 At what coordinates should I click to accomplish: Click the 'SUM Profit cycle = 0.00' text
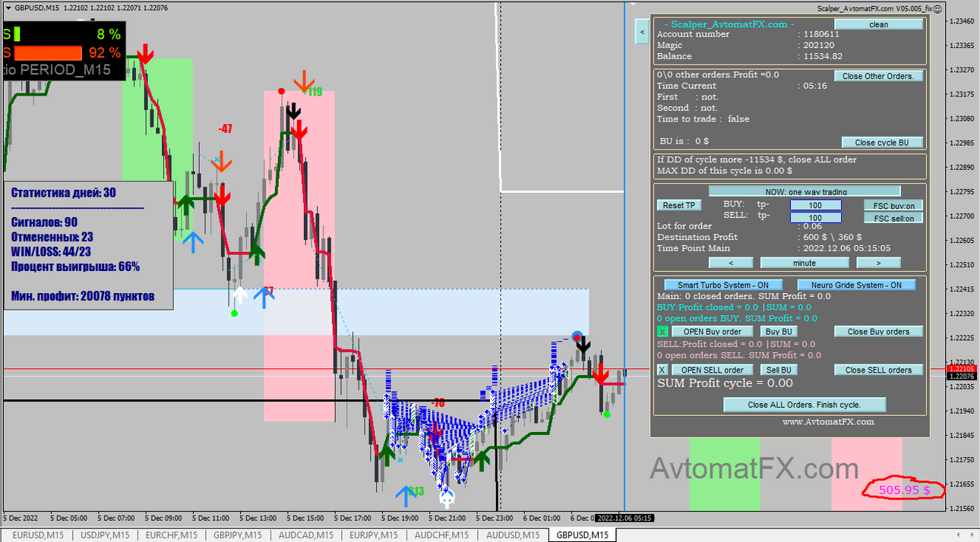point(725,383)
